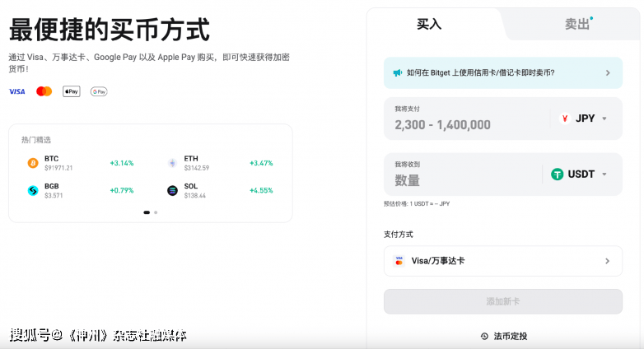Click the 支付方式 label
This screenshot has height=349, width=644.
399,235
